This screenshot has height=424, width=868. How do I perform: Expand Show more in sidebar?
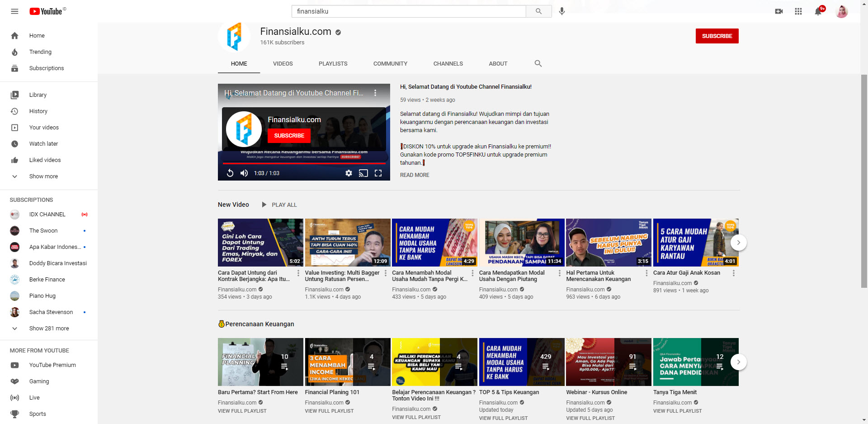click(x=49, y=176)
